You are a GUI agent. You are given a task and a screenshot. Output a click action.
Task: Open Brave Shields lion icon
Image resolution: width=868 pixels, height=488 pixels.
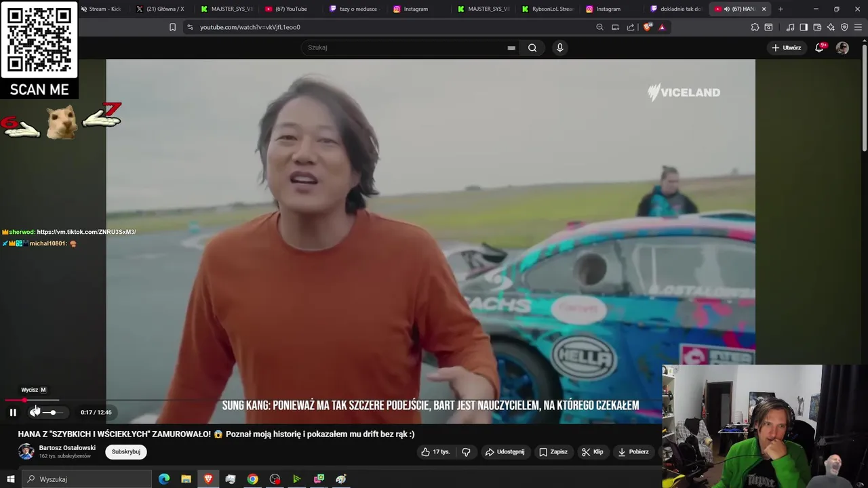pos(648,27)
